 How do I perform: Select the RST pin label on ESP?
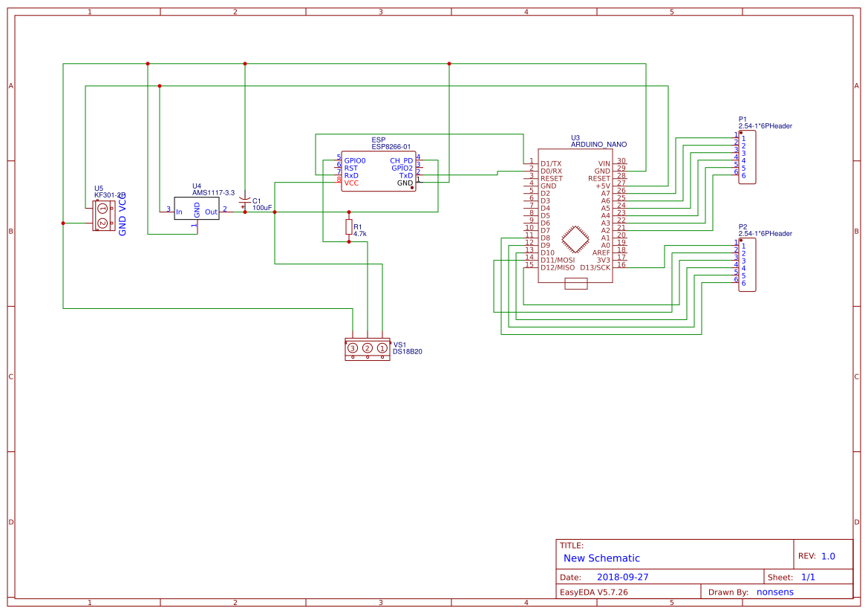(x=351, y=169)
